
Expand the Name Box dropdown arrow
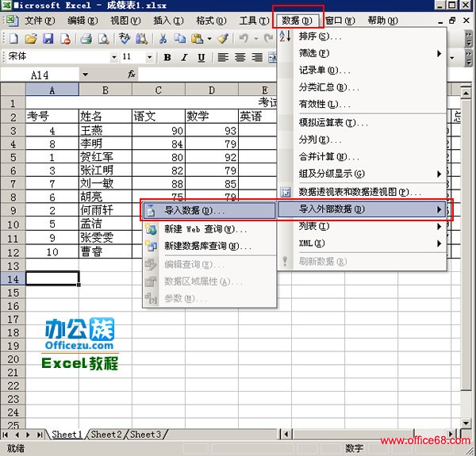tap(85, 75)
